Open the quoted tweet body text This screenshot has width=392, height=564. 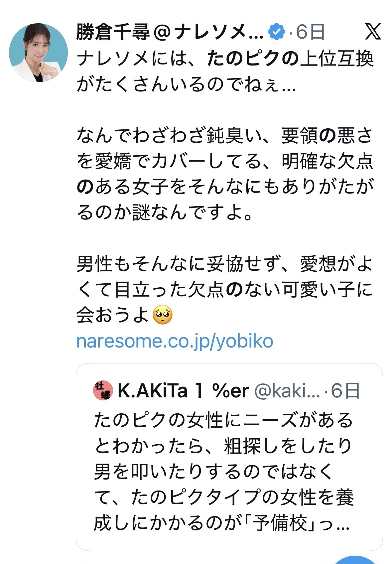tap(224, 472)
